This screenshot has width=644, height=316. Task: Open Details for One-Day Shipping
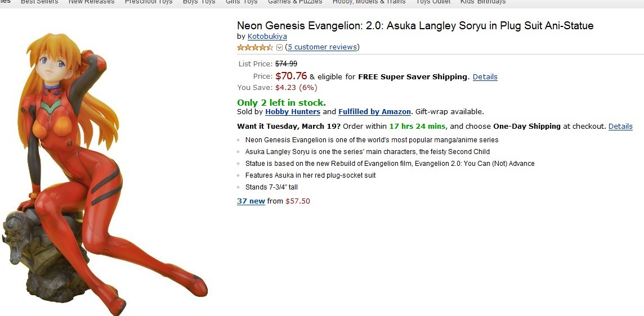pos(620,127)
